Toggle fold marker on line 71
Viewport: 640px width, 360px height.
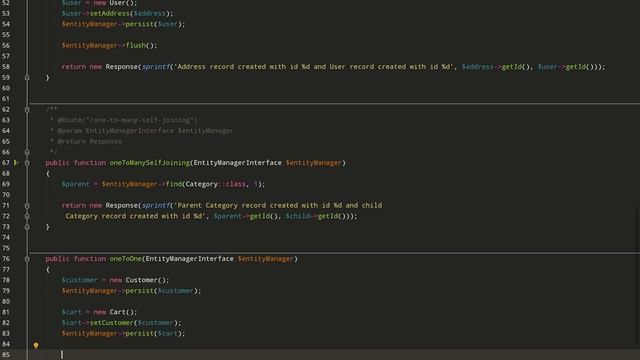(x=27, y=205)
